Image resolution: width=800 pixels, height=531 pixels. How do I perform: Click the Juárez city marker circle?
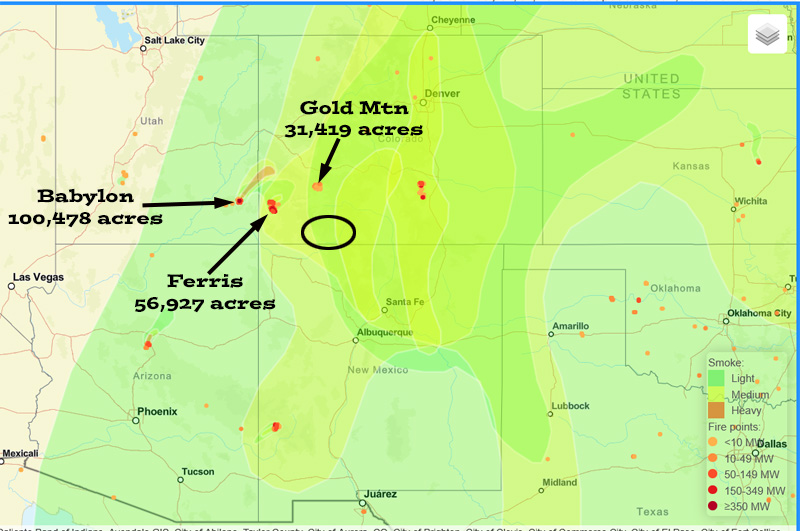[362, 503]
